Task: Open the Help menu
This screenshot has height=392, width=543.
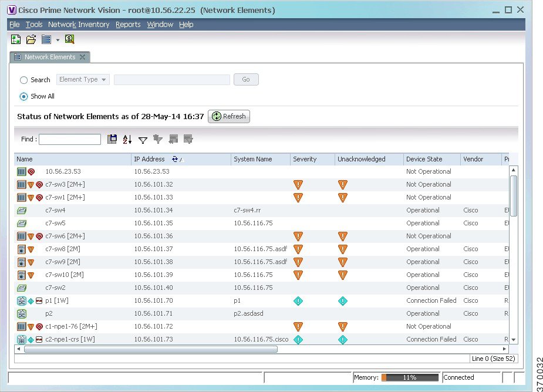Action: pos(186,25)
